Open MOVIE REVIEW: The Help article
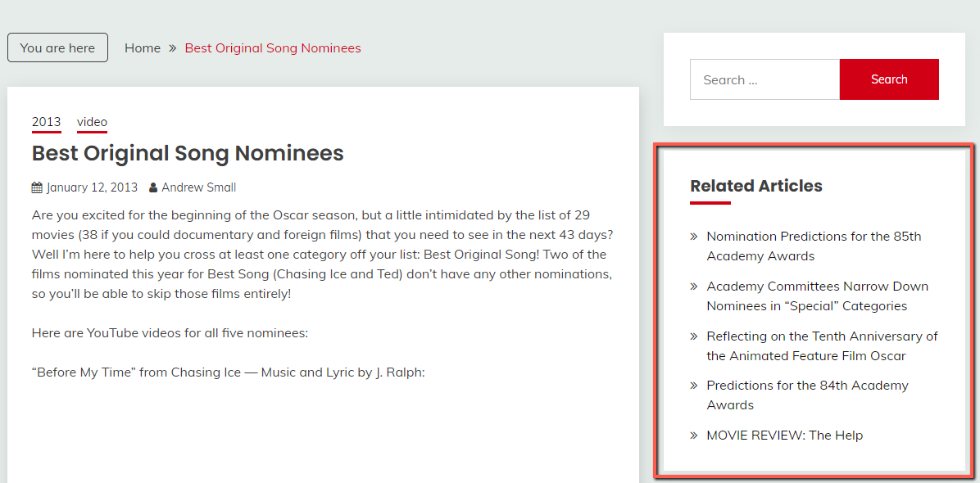 [x=784, y=435]
